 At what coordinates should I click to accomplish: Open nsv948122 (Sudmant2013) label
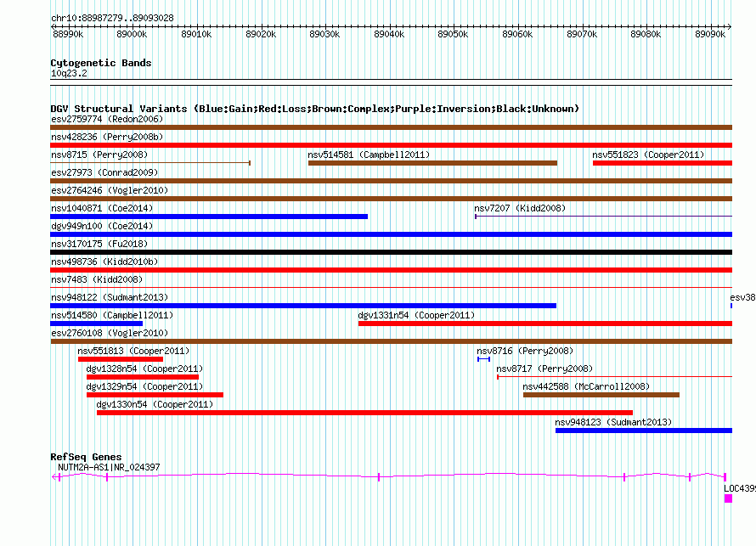(110, 297)
